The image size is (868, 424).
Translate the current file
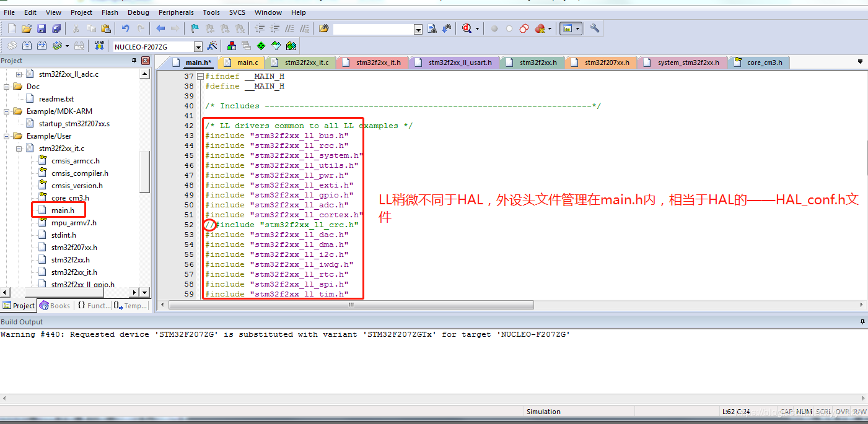tap(12, 46)
